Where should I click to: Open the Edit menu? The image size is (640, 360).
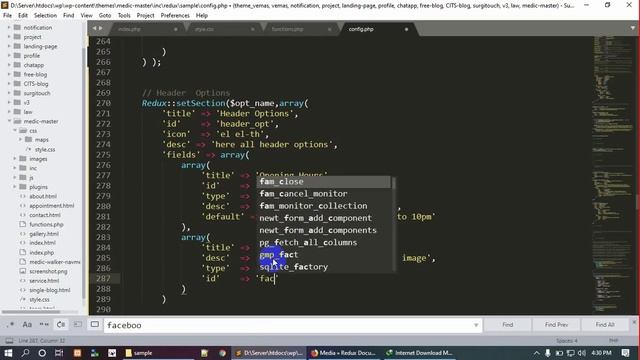point(23,16)
